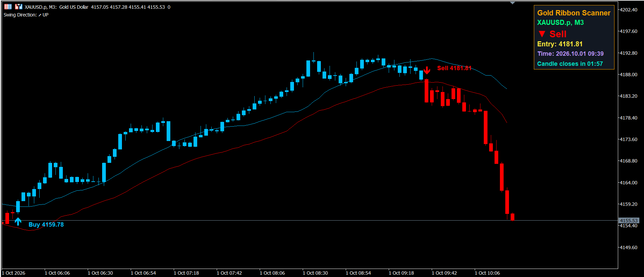Select the red Sell arrow on chart
This screenshot has height=277, width=644.
click(x=427, y=70)
